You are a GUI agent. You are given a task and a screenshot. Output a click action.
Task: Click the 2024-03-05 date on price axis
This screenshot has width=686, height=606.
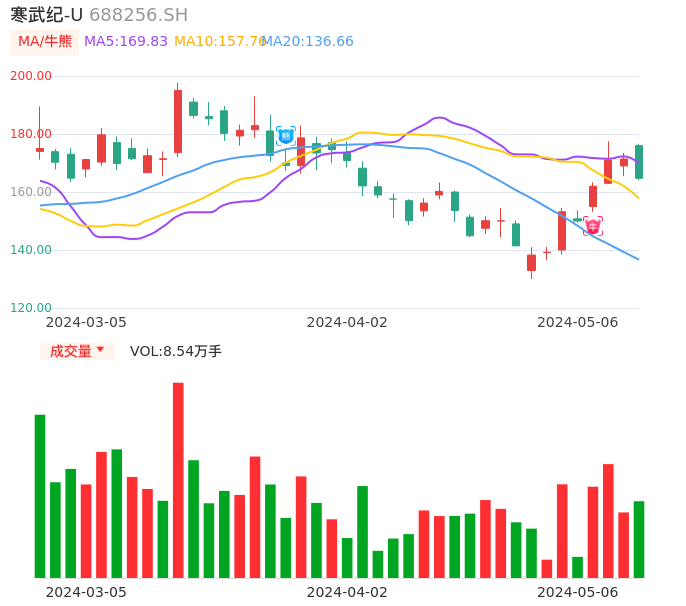86,322
